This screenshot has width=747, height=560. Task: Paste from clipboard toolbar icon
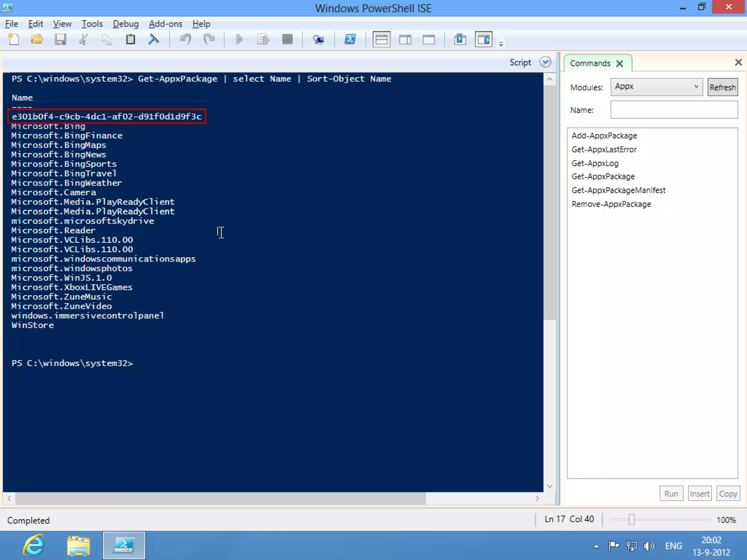pyautogui.click(x=130, y=39)
